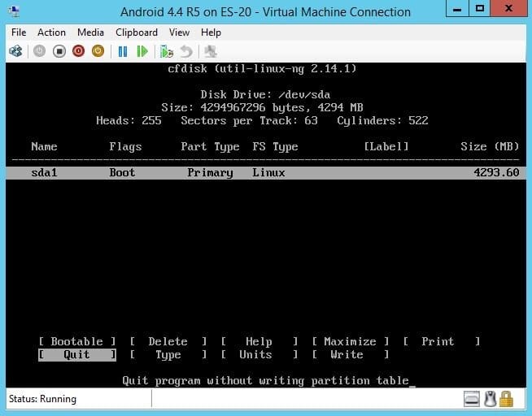Image resolution: width=532 pixels, height=416 pixels.
Task: Click the red Shut Down icon
Action: (x=78, y=51)
